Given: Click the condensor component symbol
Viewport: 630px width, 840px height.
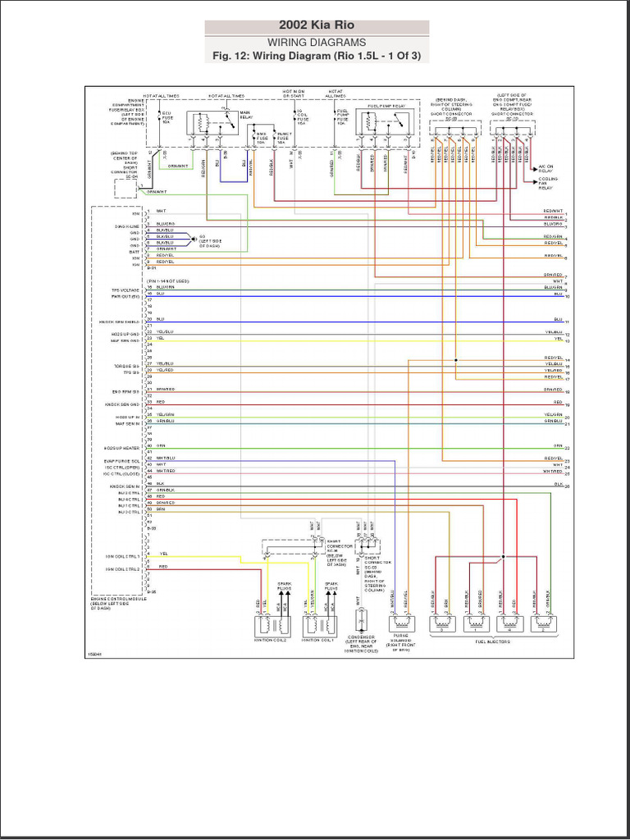Looking at the screenshot, I should [362, 619].
